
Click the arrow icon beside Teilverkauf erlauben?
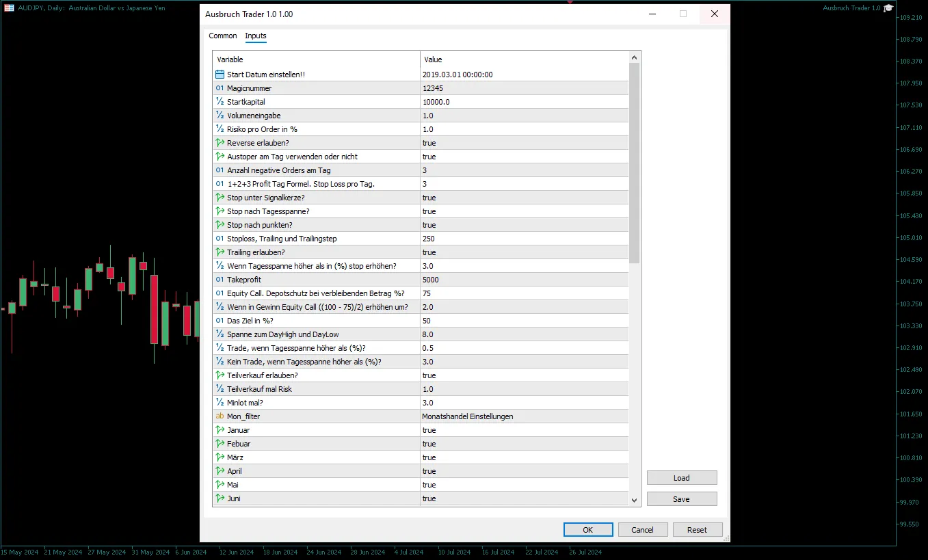220,375
